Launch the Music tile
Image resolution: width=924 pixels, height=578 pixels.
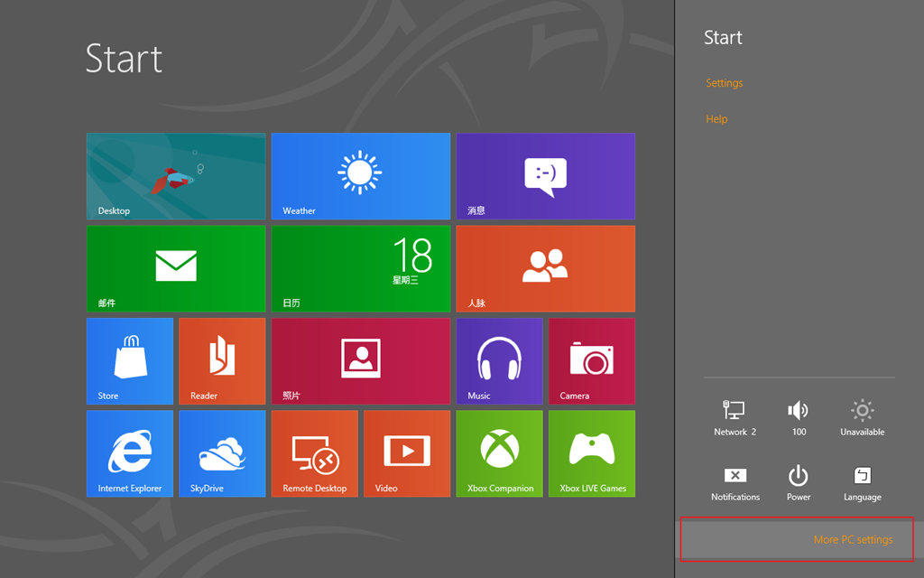(x=500, y=361)
